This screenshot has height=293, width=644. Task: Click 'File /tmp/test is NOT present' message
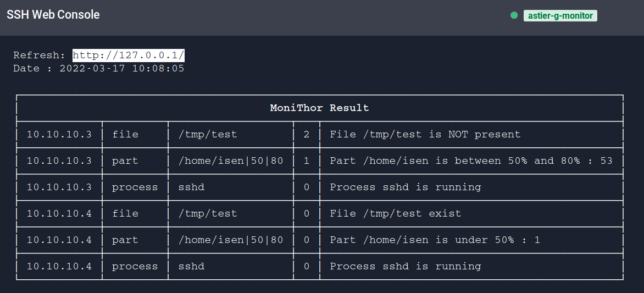point(425,134)
